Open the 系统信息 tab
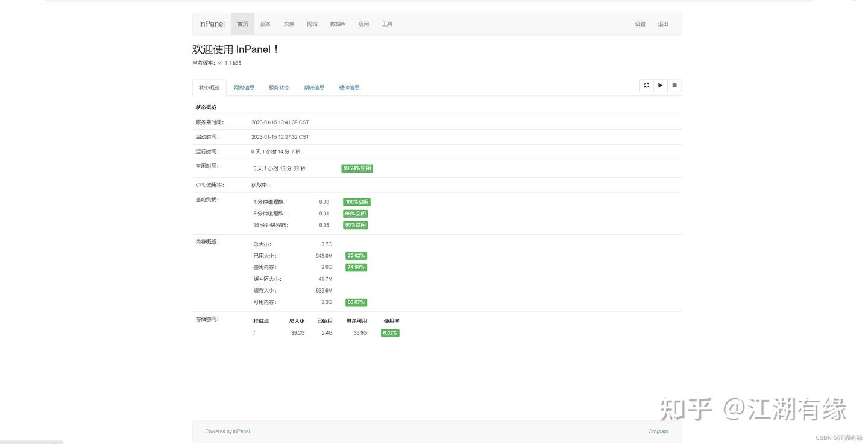868x444 pixels. coord(314,87)
